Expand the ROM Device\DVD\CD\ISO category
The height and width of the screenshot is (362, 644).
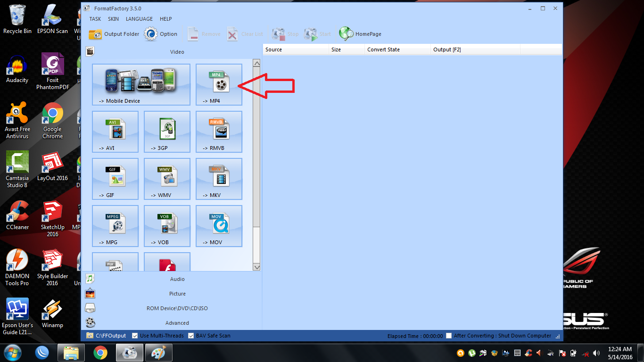pyautogui.click(x=172, y=308)
